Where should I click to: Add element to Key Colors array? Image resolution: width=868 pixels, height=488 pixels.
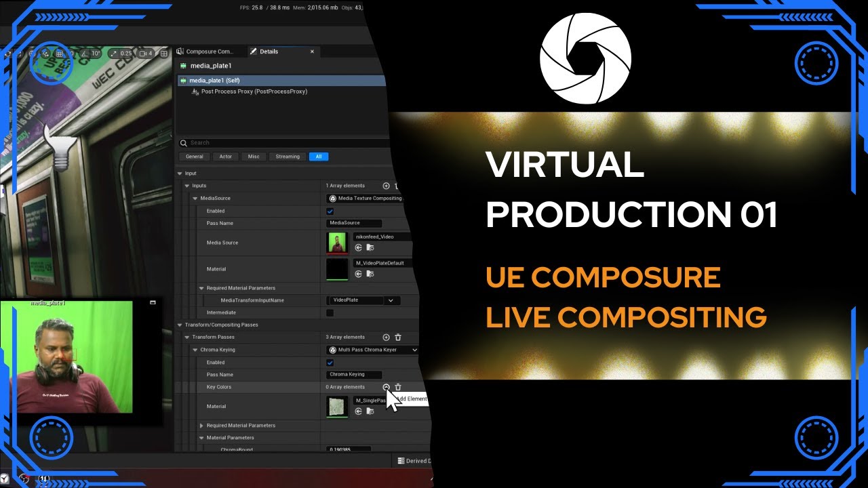pos(386,387)
